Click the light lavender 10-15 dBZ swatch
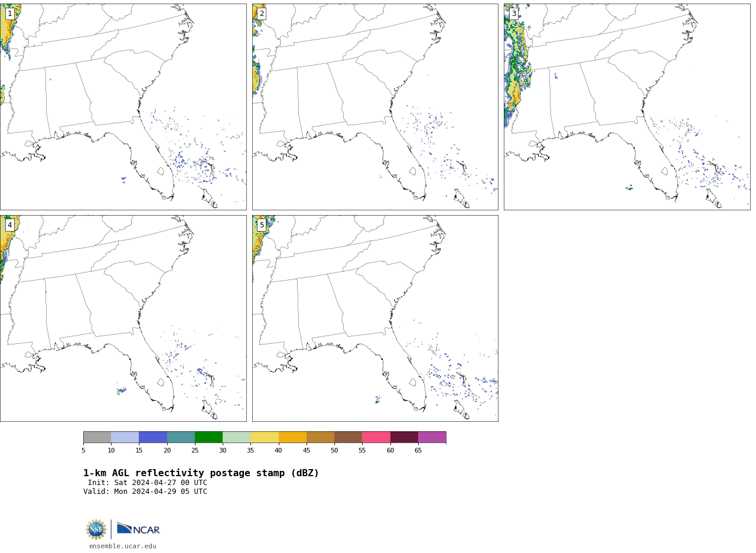 coord(125,437)
